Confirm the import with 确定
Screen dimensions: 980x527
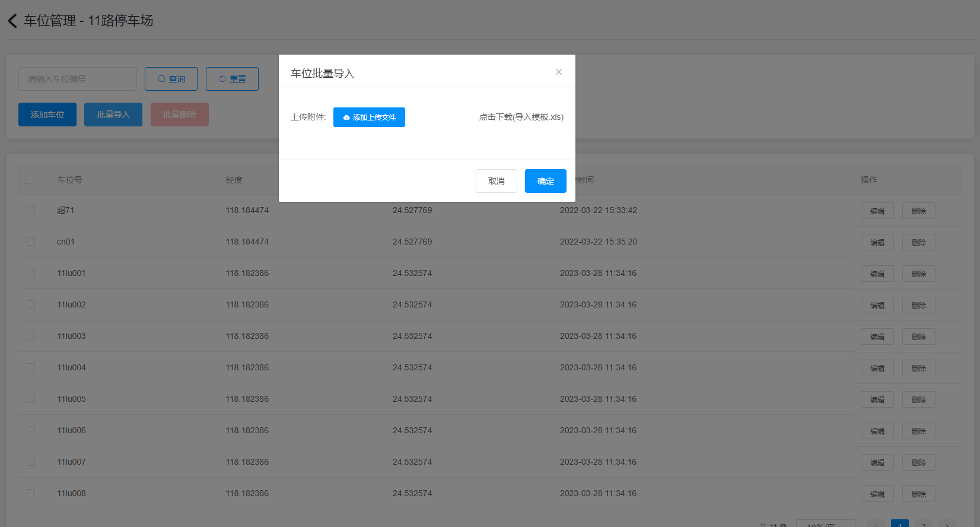(x=545, y=181)
